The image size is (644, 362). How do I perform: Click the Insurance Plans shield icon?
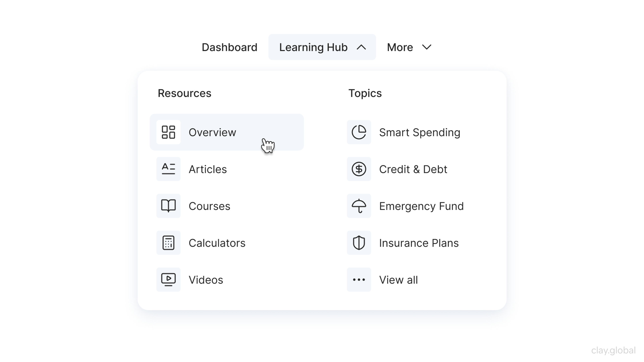[x=359, y=243]
